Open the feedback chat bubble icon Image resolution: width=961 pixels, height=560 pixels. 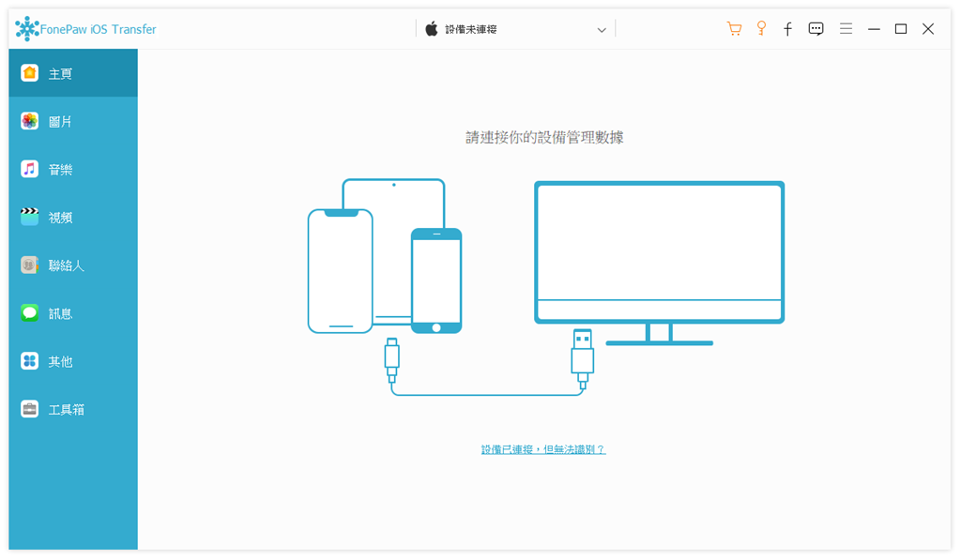point(816,29)
